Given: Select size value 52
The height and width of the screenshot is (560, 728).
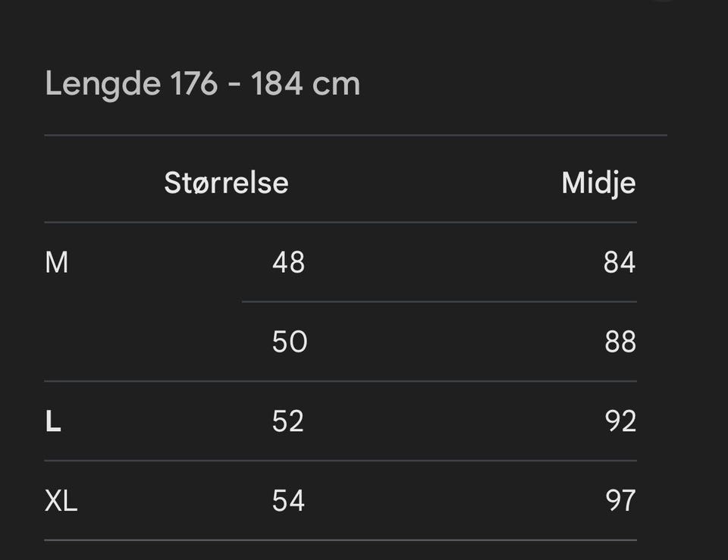Looking at the screenshot, I should pos(288,421).
